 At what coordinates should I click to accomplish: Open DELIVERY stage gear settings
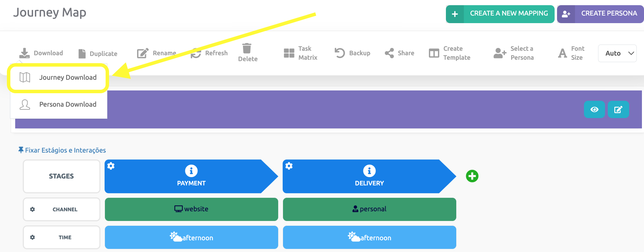(x=289, y=166)
